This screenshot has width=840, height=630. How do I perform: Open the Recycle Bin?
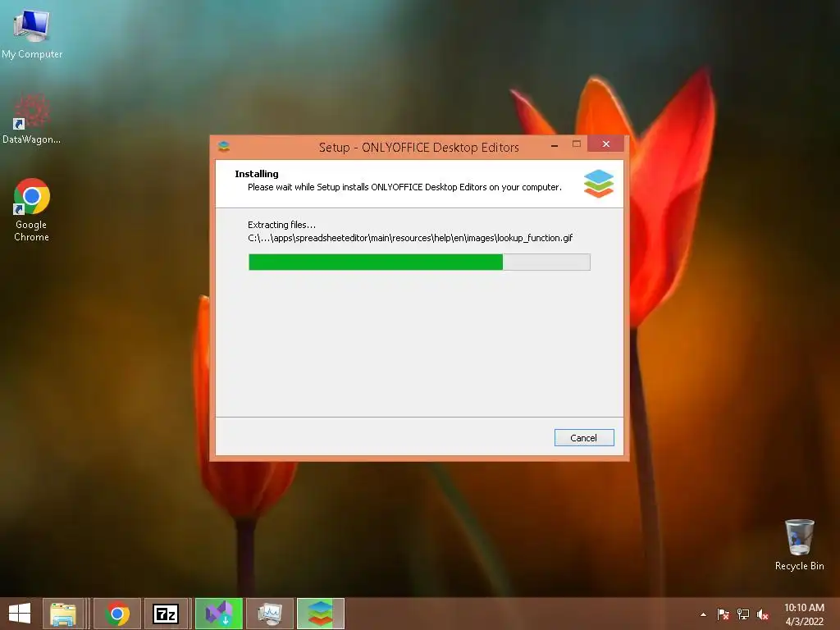(799, 545)
